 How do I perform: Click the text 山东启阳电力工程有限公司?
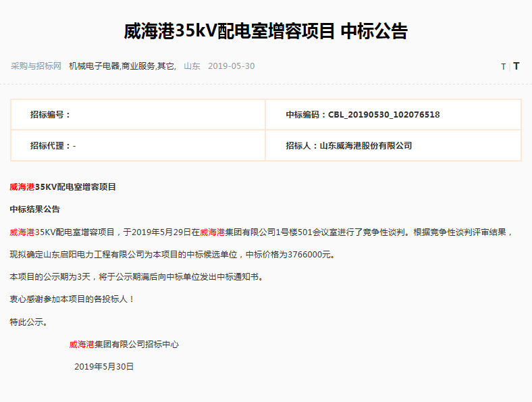[94, 255]
